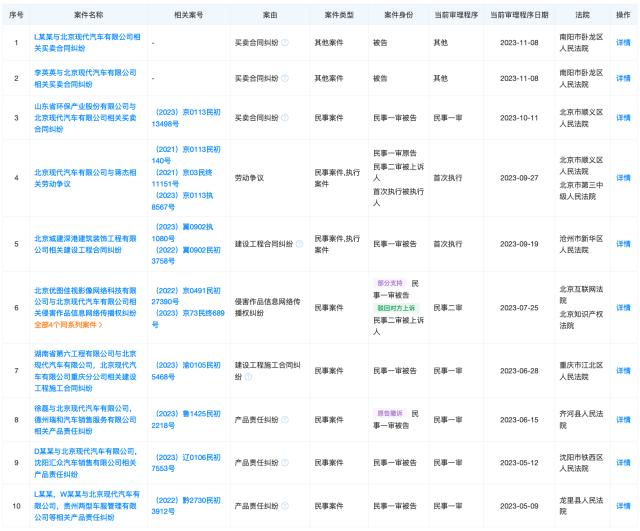640x531 pixels.
Task: Expand 全部4个同系列案件 series link
Action: click(x=68, y=325)
